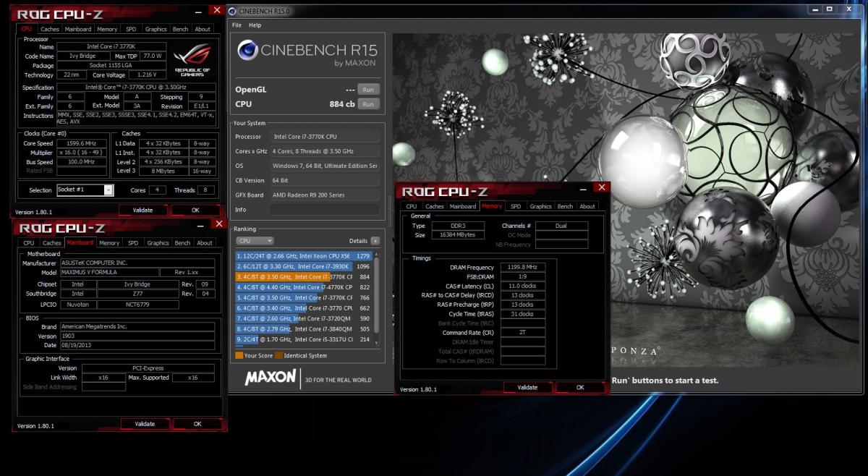
Task: Click Validate in the Mainboard CPU-Z window
Action: [145, 424]
